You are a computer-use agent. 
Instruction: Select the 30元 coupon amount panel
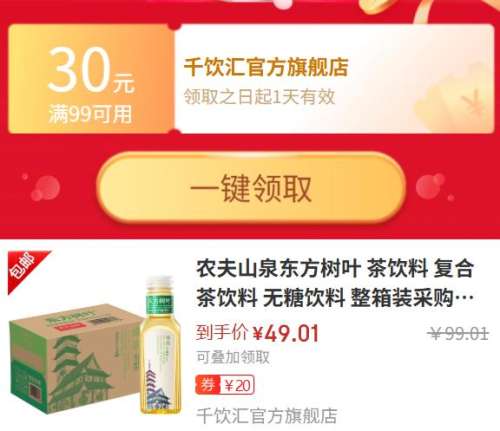(91, 79)
